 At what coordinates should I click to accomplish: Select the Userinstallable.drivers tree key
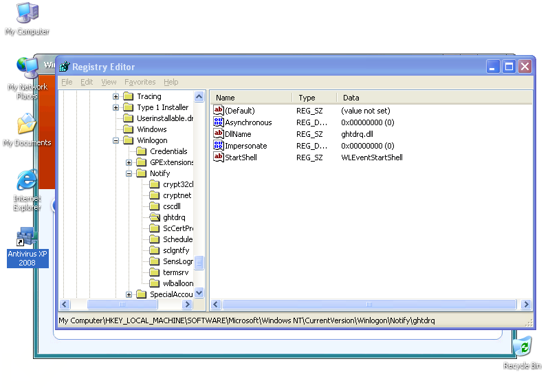[165, 118]
